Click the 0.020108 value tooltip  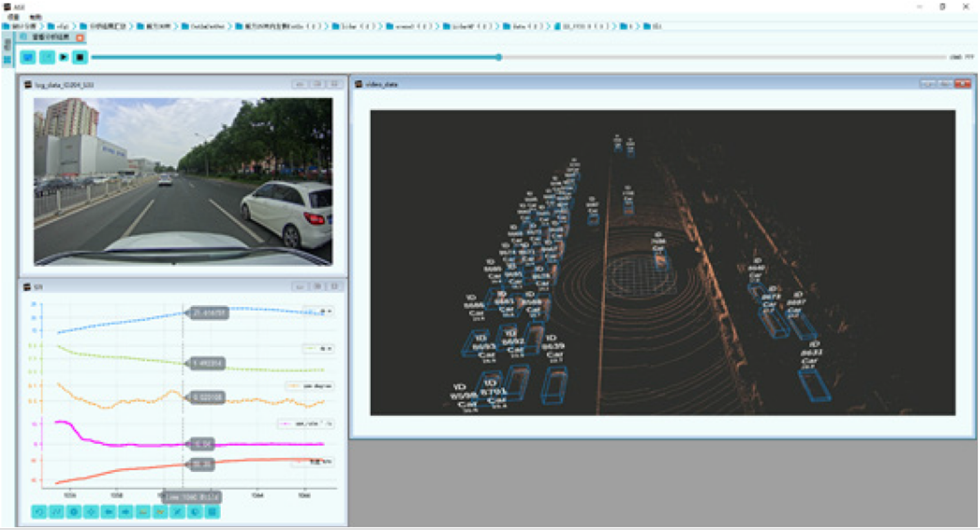pyautogui.click(x=206, y=397)
